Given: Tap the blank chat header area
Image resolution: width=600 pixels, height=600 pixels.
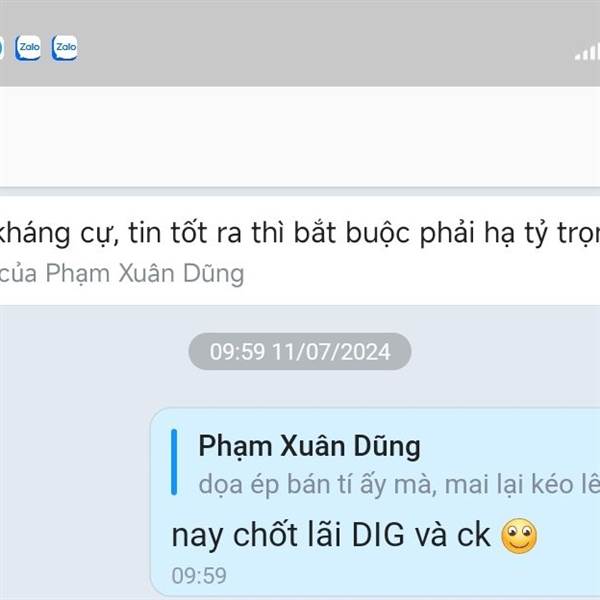Looking at the screenshot, I should [x=300, y=137].
